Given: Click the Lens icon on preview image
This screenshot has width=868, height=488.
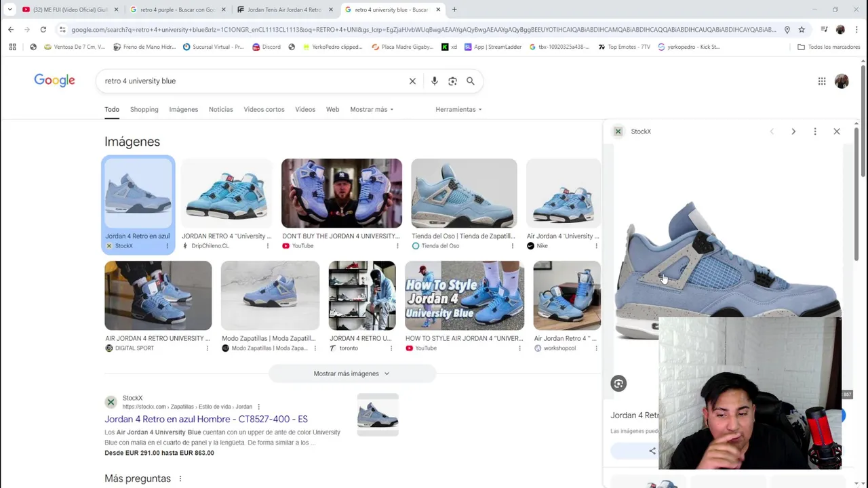Looking at the screenshot, I should tap(618, 384).
